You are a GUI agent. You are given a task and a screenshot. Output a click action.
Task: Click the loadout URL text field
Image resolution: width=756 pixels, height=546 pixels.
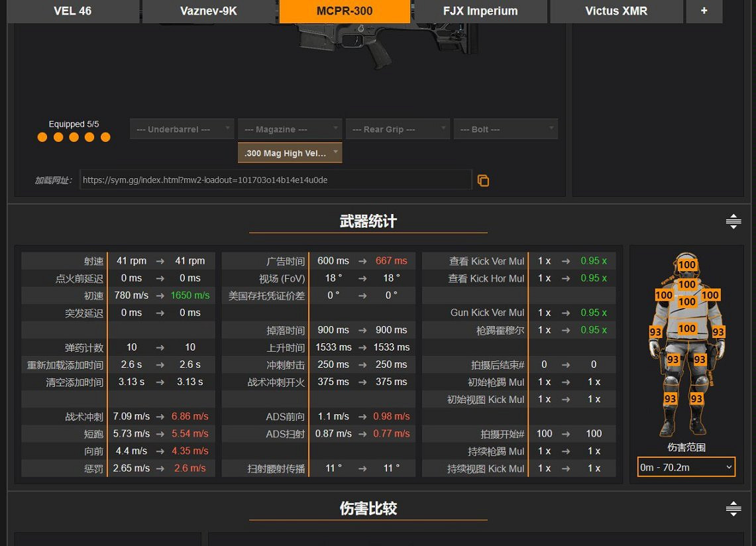point(275,180)
